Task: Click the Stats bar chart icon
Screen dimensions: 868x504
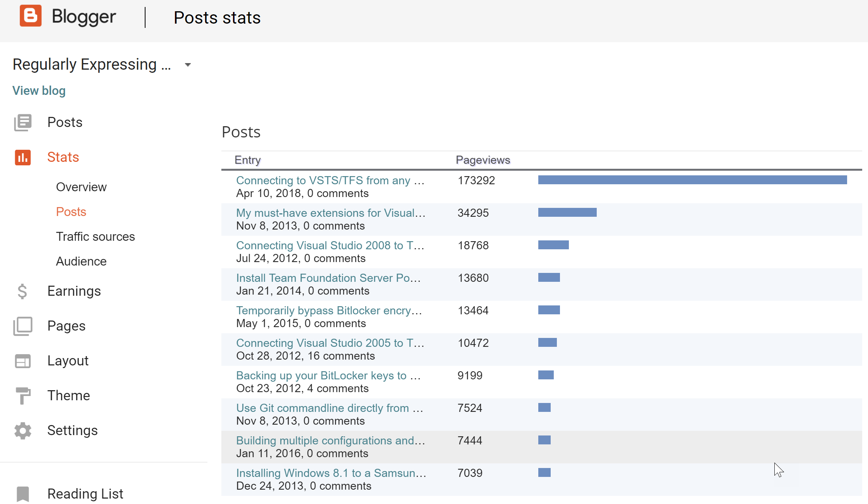Action: point(23,158)
